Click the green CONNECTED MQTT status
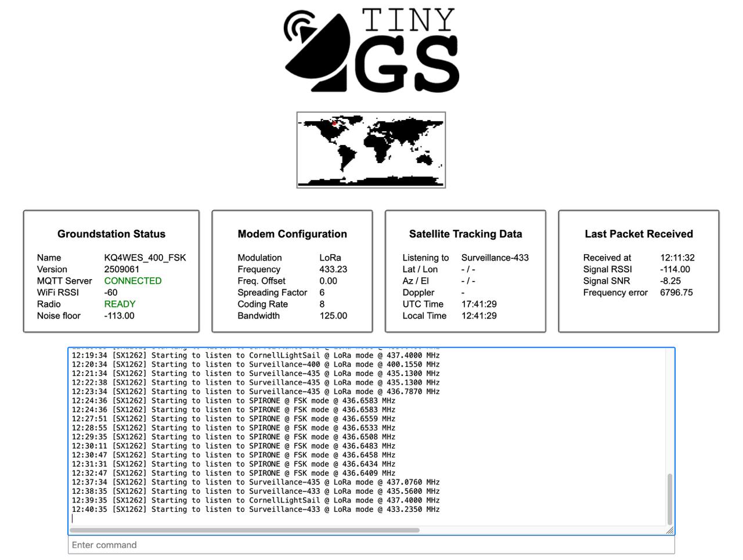The width and height of the screenshot is (743, 560). (x=133, y=281)
